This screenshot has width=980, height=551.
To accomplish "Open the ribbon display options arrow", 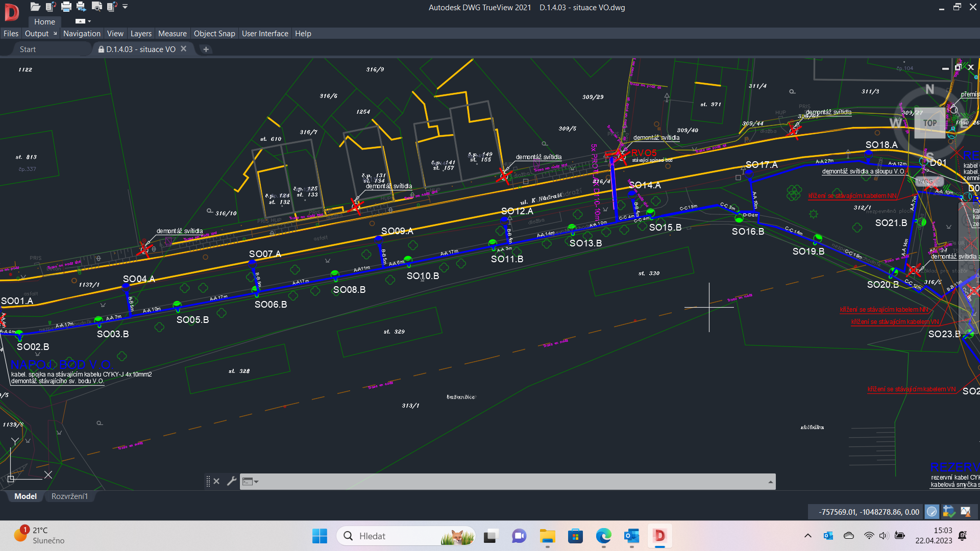I will coord(89,21).
